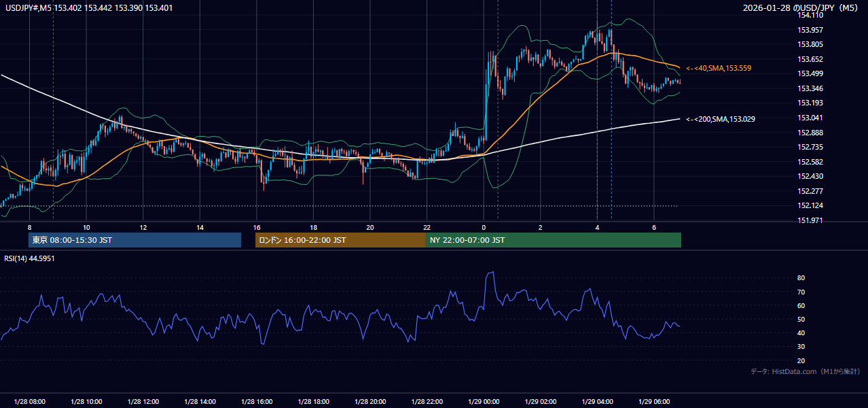Click bottom time label 1/28 16:00

coord(257,402)
